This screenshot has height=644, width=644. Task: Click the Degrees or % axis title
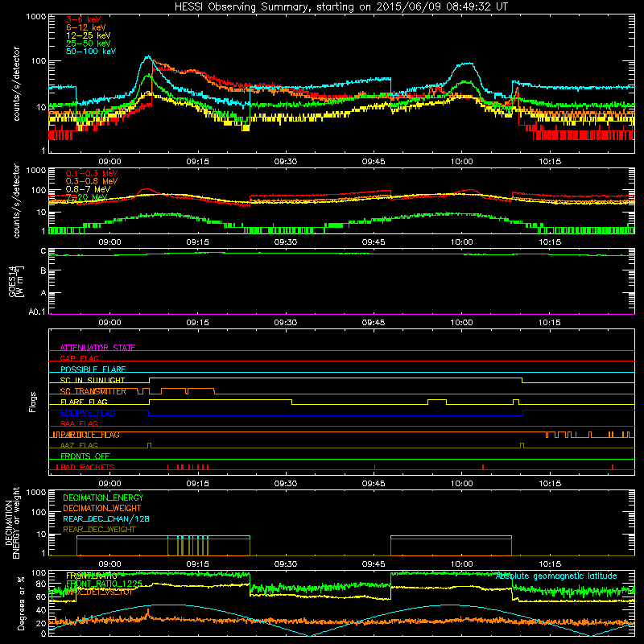click(21, 604)
